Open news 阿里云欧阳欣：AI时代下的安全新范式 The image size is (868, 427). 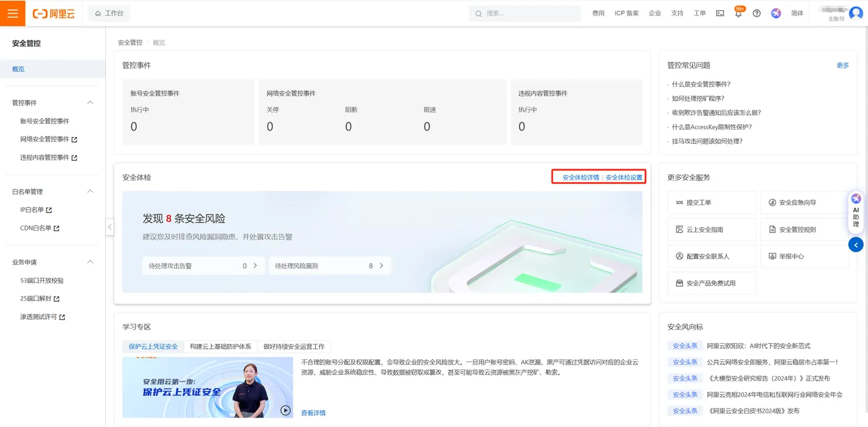(758, 346)
